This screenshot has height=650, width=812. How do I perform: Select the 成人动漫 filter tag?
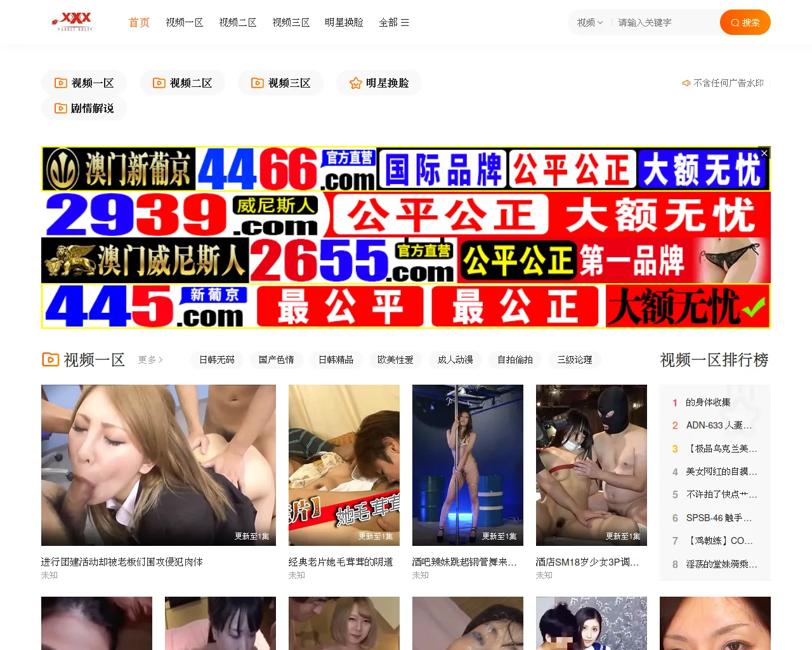click(455, 360)
